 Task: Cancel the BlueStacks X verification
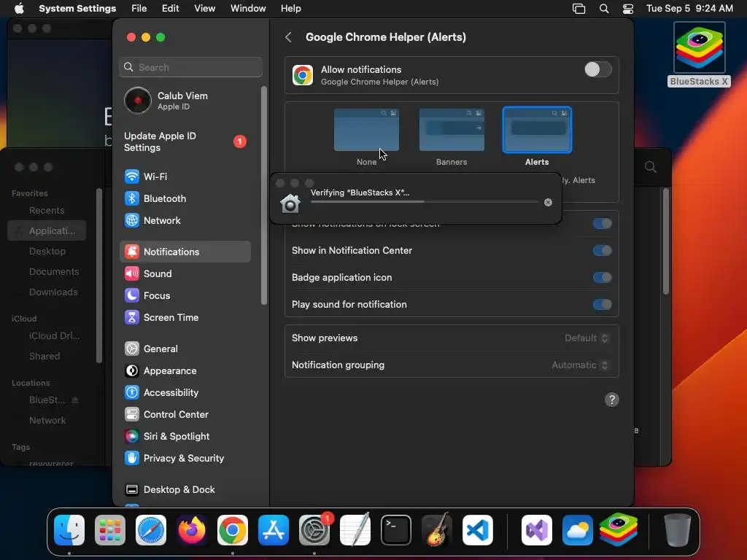548,203
